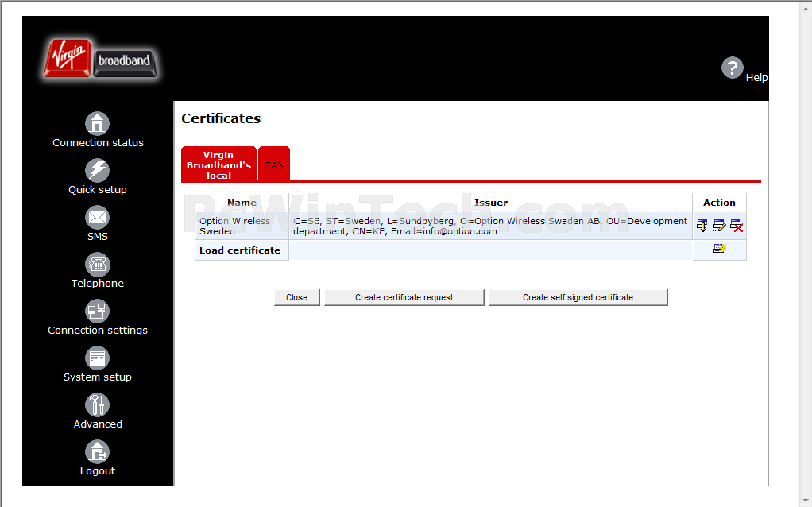The height and width of the screenshot is (507, 812).
Task: Open Advanced tools icon
Action: click(x=98, y=405)
